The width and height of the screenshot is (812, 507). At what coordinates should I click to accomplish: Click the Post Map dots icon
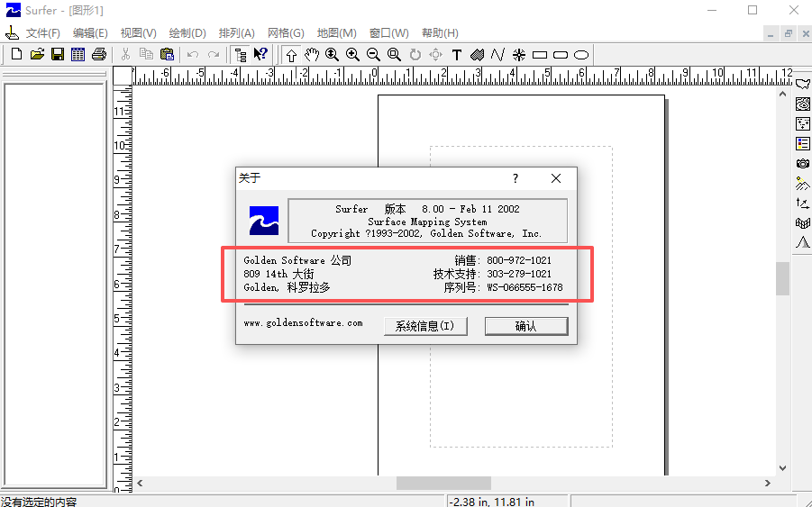(x=803, y=123)
